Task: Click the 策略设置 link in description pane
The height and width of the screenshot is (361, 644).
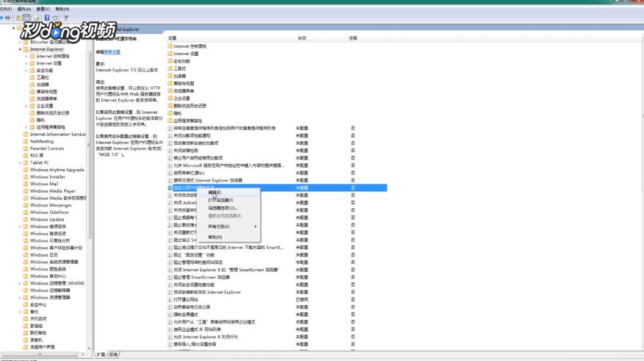Action: pos(112,52)
